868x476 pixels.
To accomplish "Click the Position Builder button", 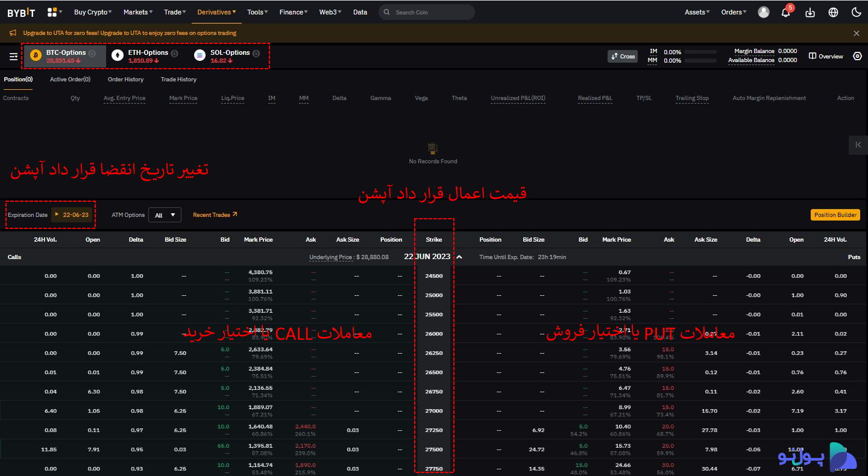I will pos(835,215).
